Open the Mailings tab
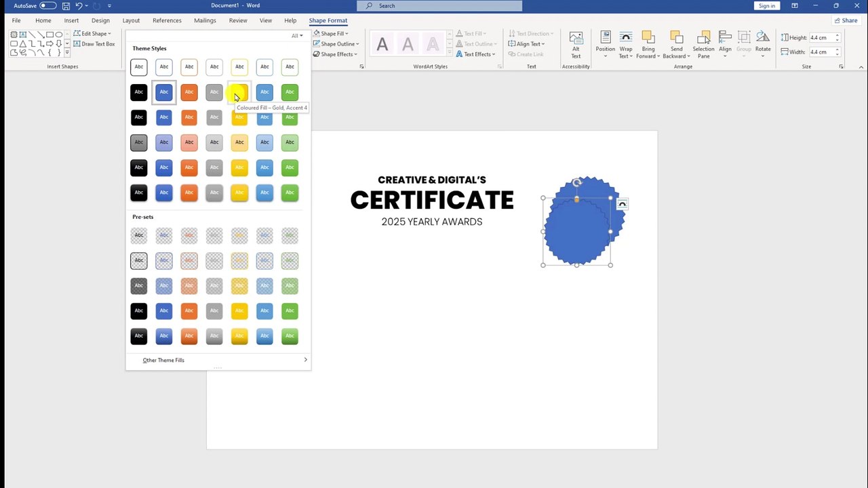Viewport: 868px width, 488px height. pyautogui.click(x=205, y=20)
